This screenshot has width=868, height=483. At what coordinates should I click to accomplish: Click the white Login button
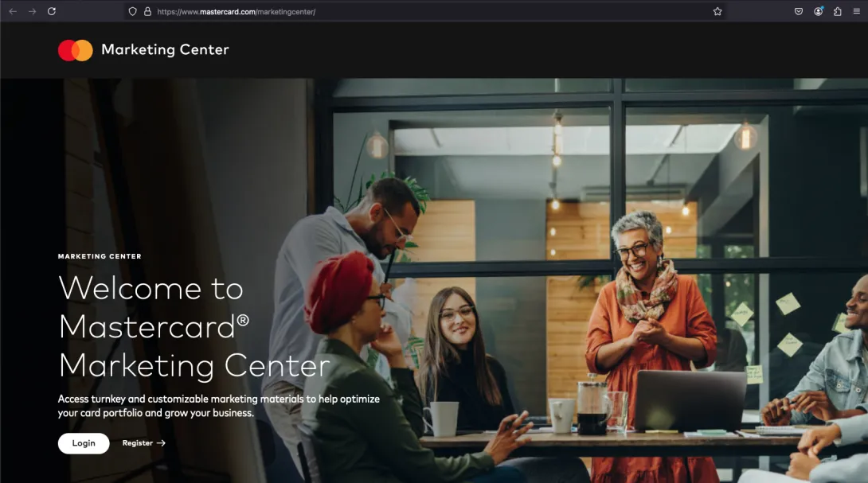click(84, 443)
